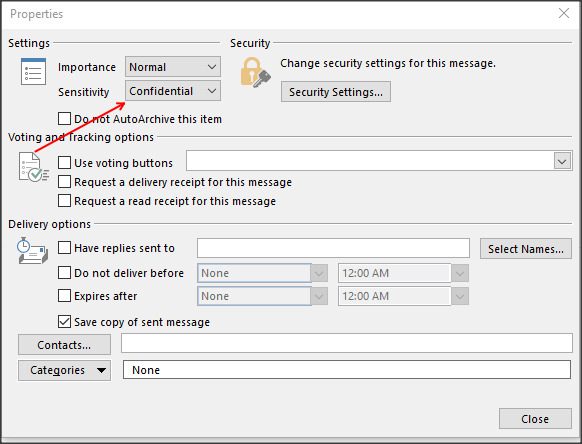Close the Properties dialog with X
This screenshot has height=444, width=582.
tap(564, 13)
